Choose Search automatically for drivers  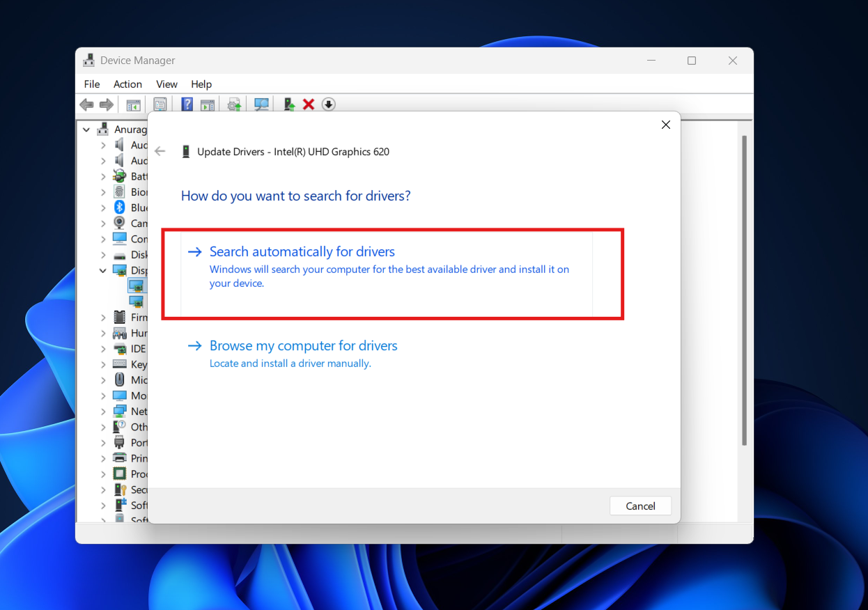coord(302,251)
